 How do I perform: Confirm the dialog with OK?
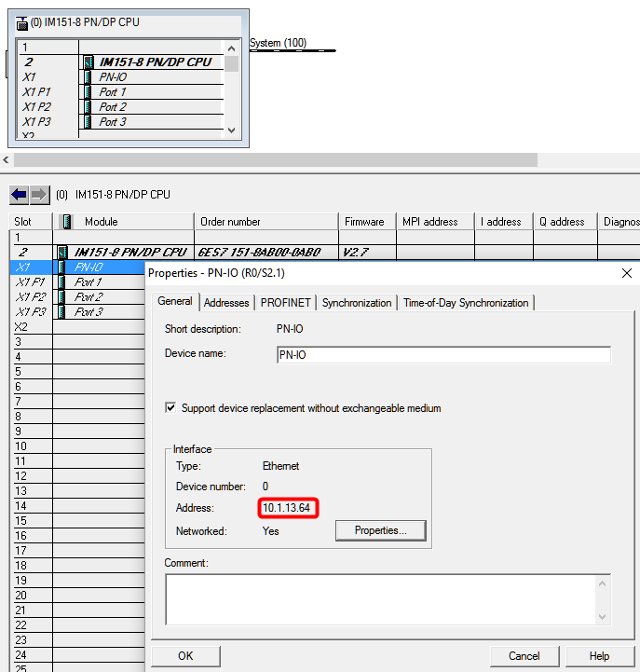[x=185, y=655]
